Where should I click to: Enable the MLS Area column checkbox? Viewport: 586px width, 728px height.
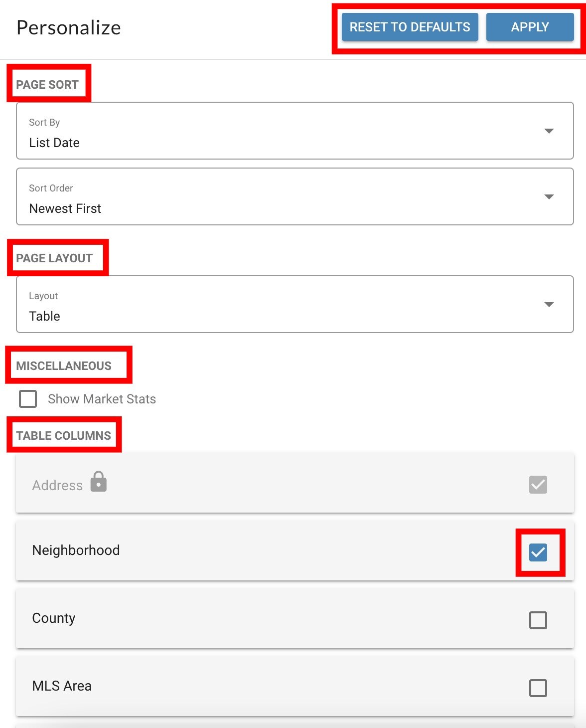tap(538, 688)
